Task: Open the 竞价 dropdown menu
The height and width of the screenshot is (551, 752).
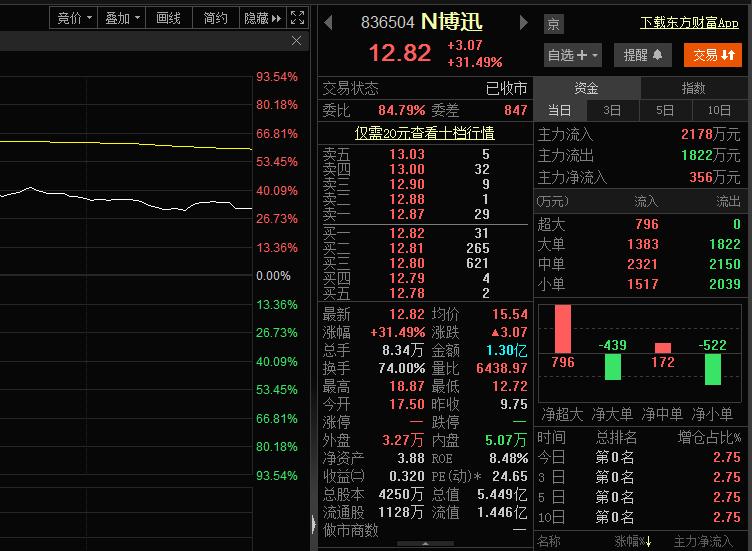Action: click(x=74, y=18)
